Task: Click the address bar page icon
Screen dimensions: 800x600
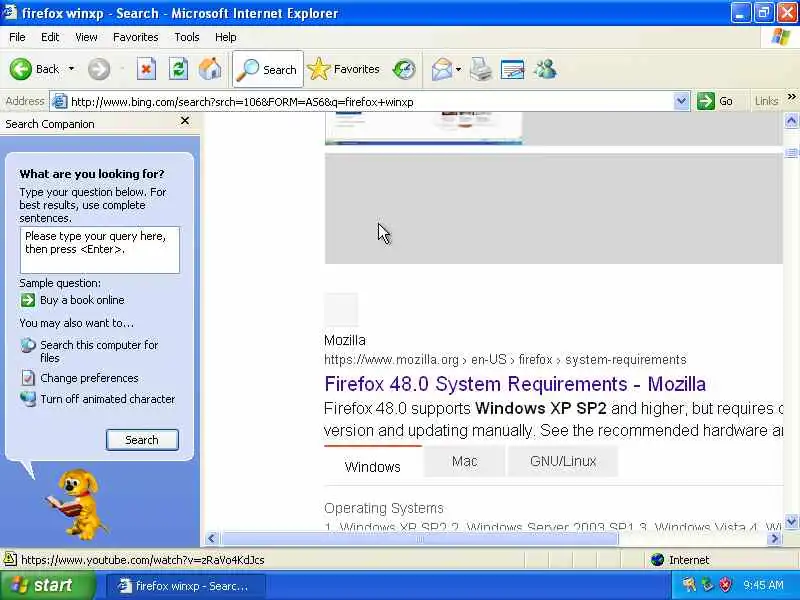Action: [x=60, y=102]
